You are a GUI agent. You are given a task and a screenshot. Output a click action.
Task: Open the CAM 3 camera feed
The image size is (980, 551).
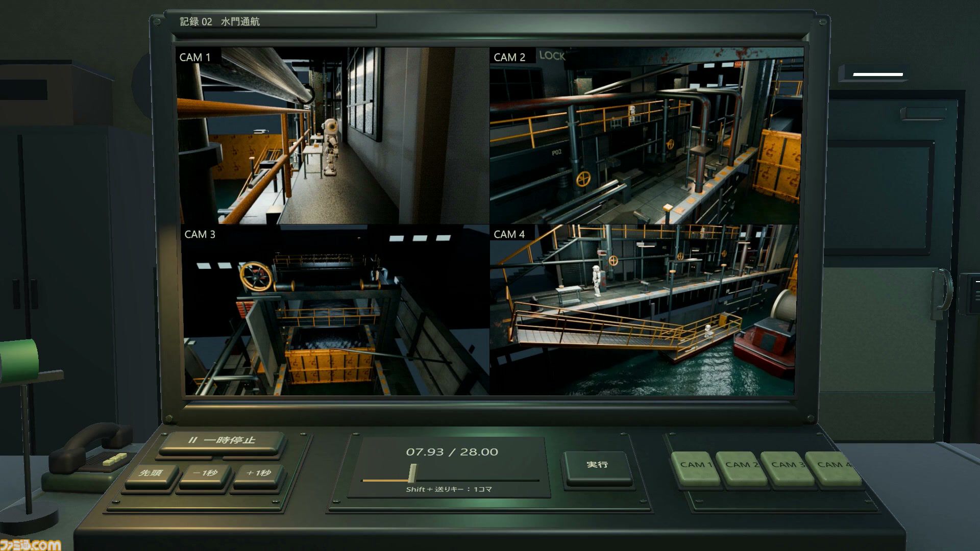click(335, 310)
